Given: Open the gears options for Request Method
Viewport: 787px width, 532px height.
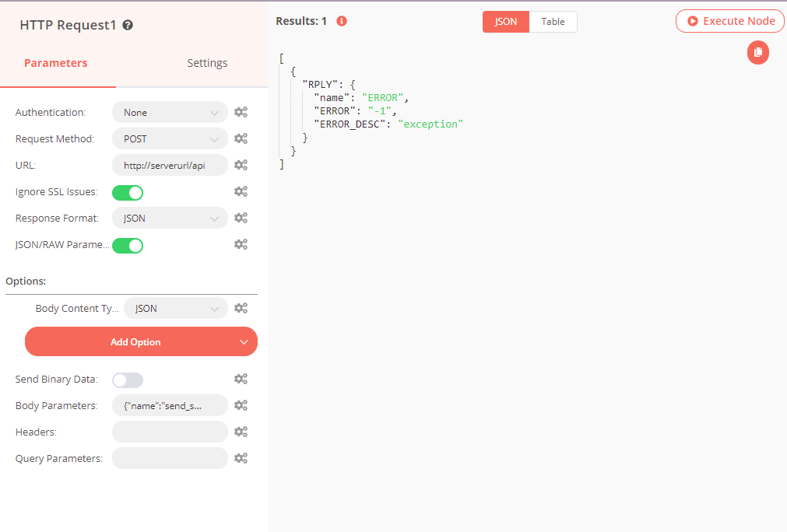Looking at the screenshot, I should (x=241, y=138).
